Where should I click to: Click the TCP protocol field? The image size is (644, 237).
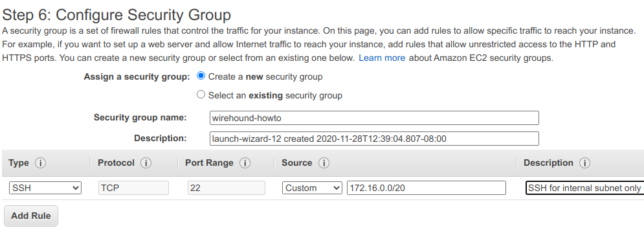pos(133,188)
